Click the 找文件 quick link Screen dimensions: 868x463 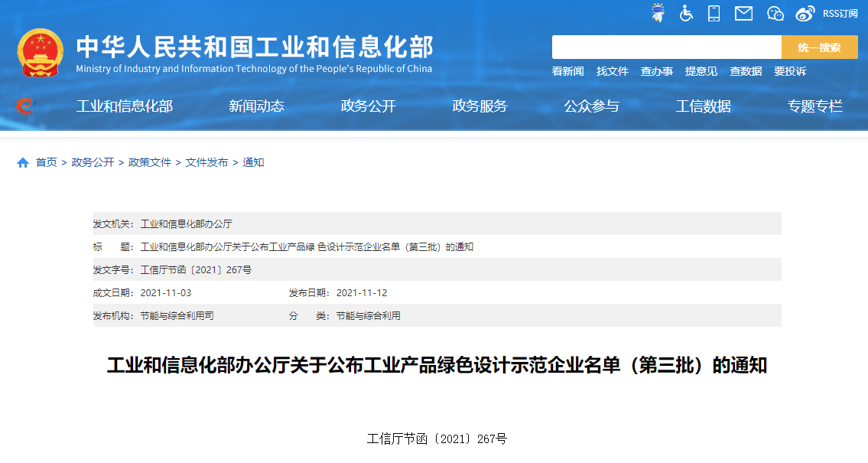612,71
